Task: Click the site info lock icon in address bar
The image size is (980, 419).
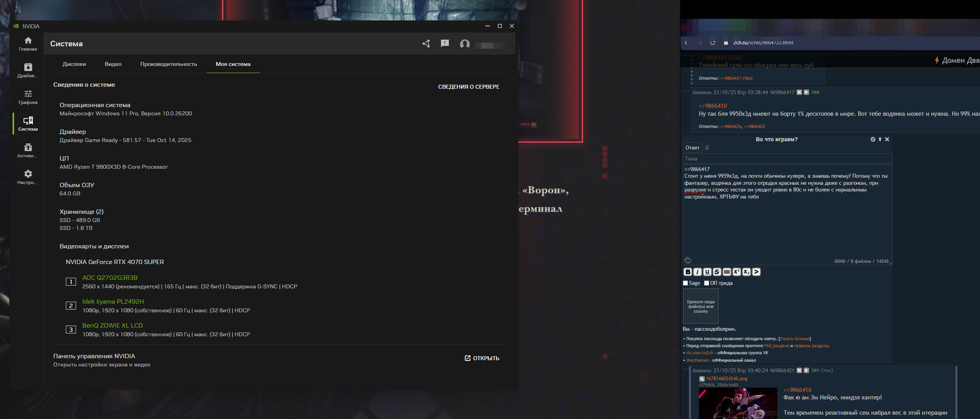Action: tap(726, 43)
